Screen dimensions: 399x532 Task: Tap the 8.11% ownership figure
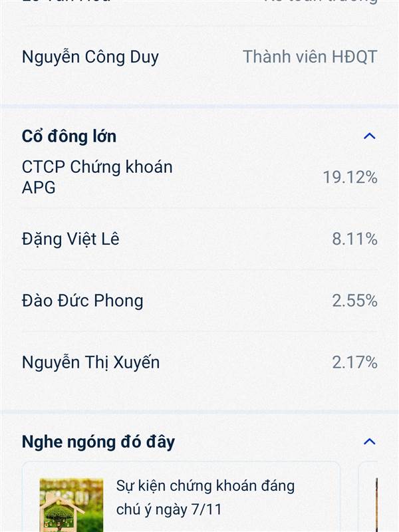click(354, 239)
